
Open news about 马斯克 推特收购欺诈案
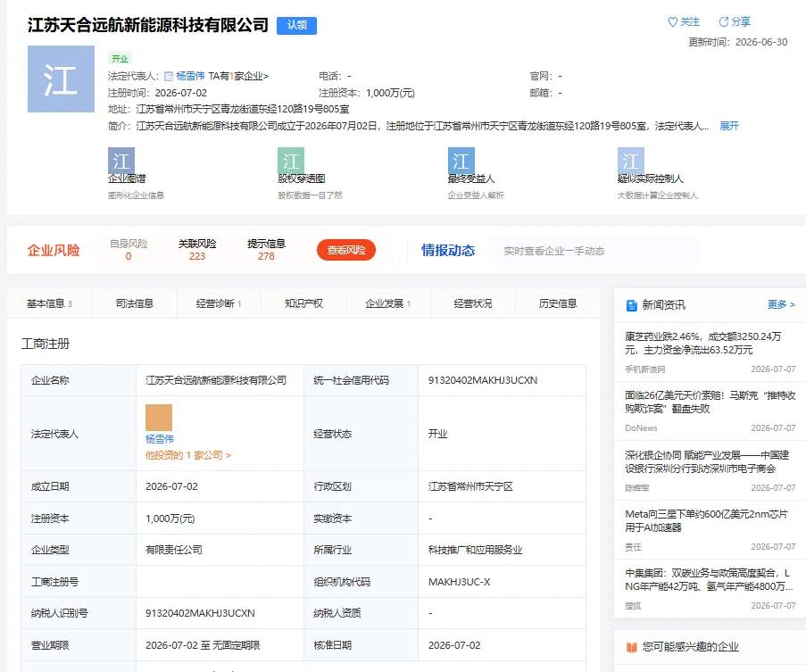click(710, 402)
